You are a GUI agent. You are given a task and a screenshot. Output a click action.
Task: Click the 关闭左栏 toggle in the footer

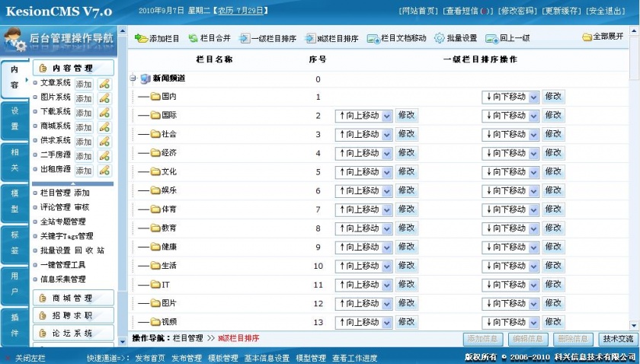pyautogui.click(x=25, y=358)
